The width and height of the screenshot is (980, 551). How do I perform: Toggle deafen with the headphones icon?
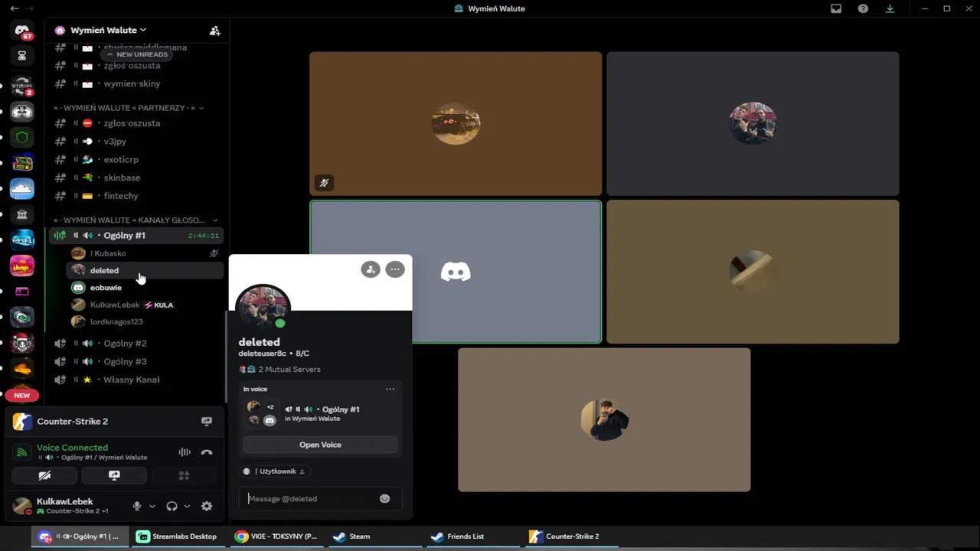[171, 506]
